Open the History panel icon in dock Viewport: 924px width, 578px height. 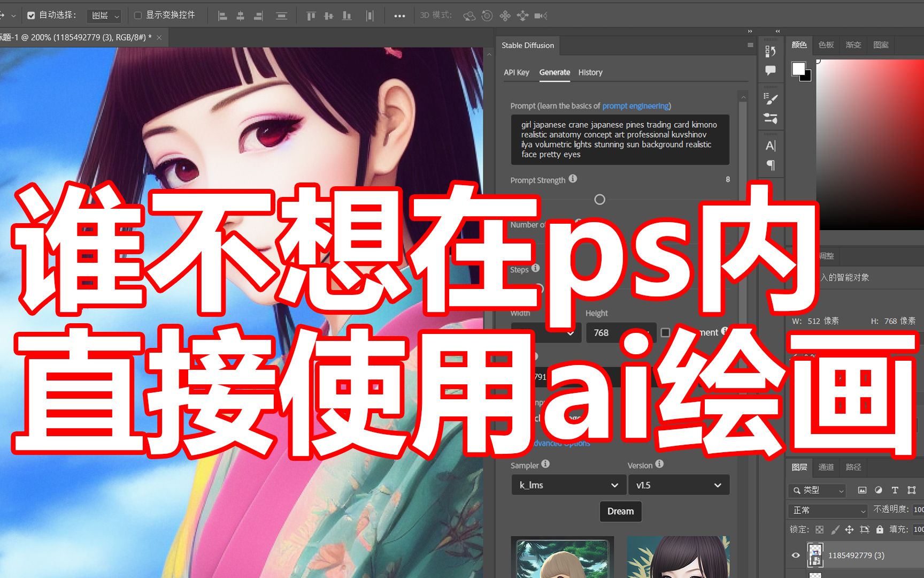[771, 51]
